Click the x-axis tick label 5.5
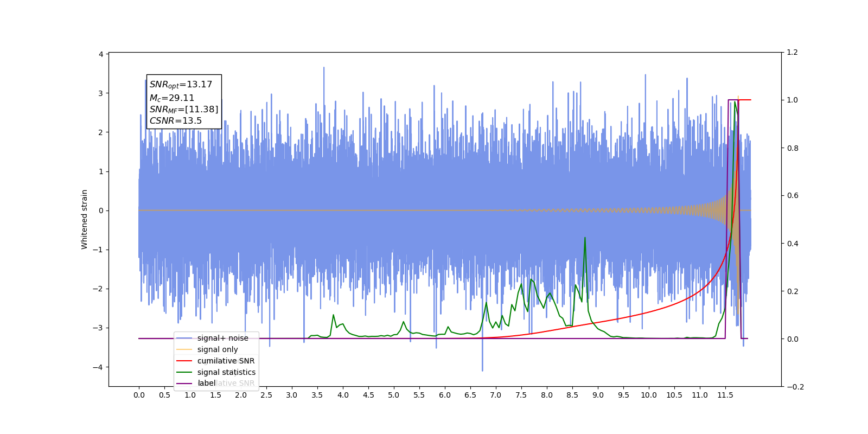Image resolution: width=868 pixels, height=434 pixels. tap(419, 395)
